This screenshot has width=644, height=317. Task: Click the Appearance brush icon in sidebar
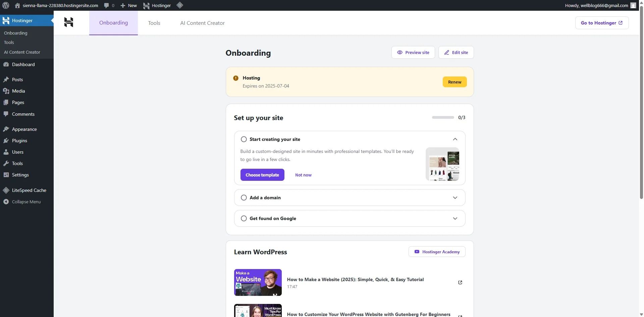point(6,129)
